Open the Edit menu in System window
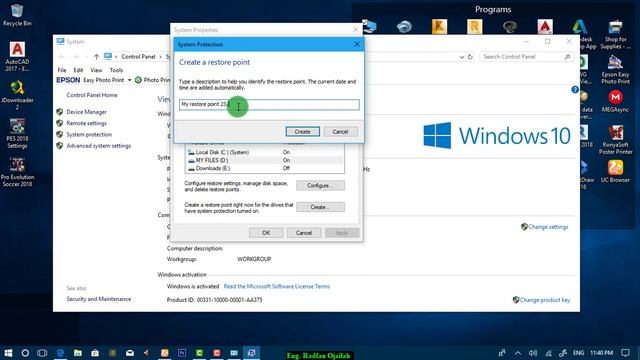The image size is (640, 360). click(x=78, y=70)
